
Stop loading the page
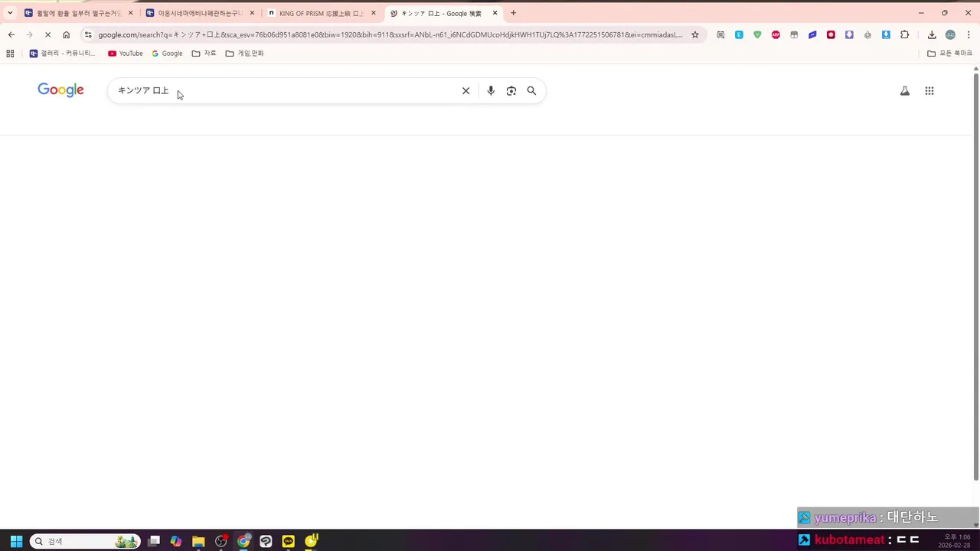47,34
